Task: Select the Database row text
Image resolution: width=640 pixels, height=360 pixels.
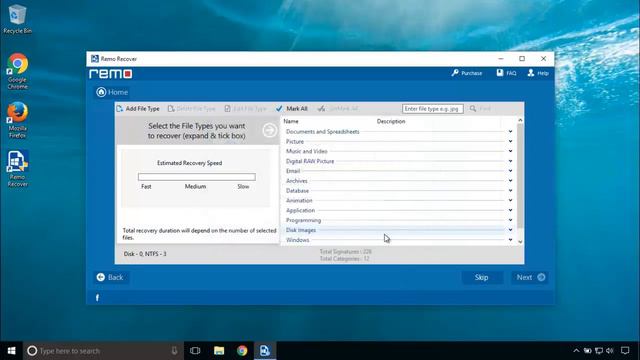Action: [297, 191]
